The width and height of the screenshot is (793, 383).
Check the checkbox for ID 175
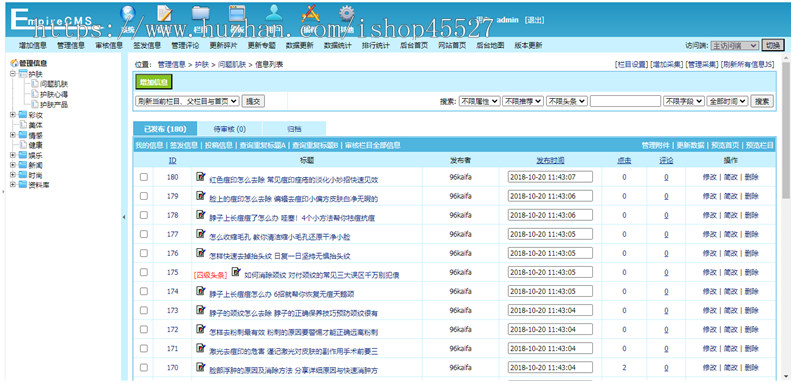[144, 272]
